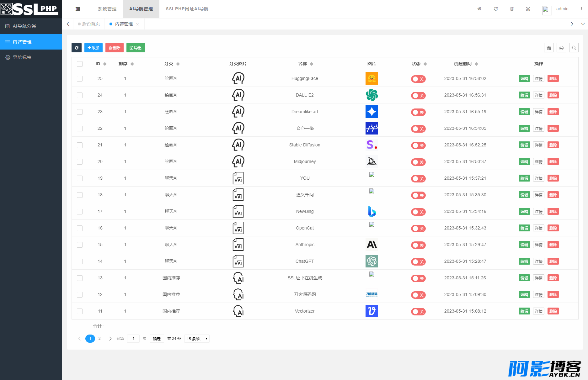Sort table by 创建时间 column
Viewport: 588px width, 380px height.
click(476, 64)
